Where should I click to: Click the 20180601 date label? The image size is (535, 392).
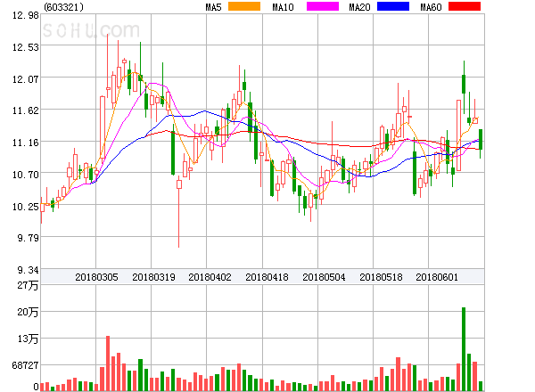[x=437, y=277]
